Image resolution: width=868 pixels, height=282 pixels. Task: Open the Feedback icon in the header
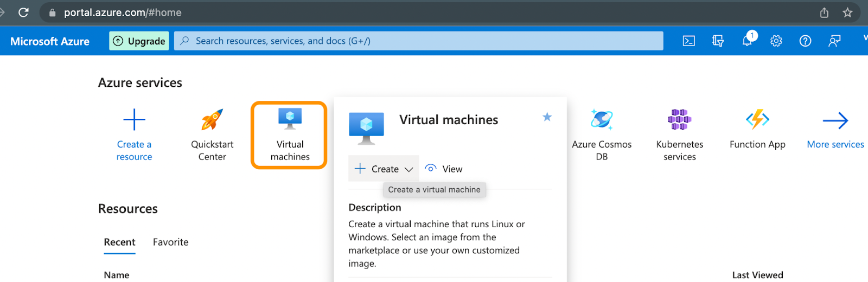[x=834, y=41]
